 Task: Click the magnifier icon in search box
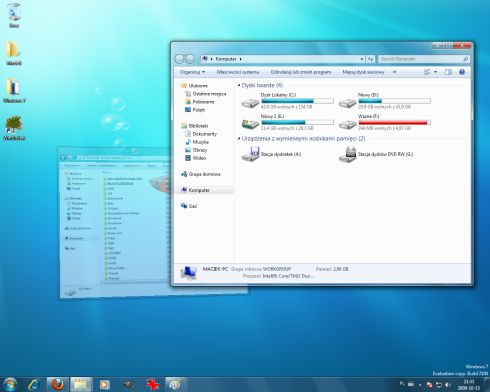[466, 59]
